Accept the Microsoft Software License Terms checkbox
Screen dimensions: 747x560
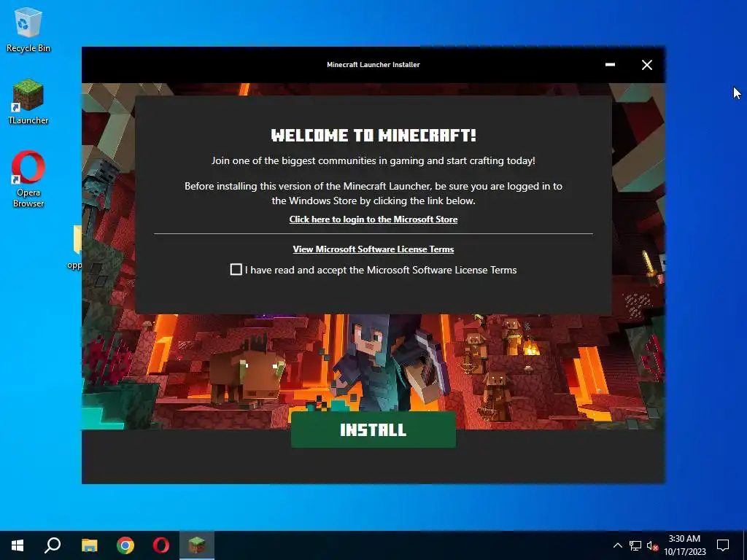pyautogui.click(x=236, y=270)
